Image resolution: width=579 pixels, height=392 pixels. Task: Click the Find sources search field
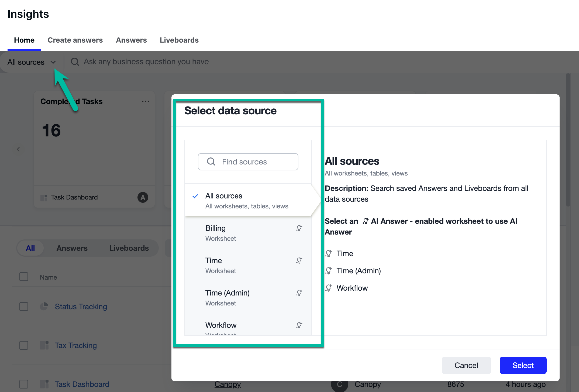coord(248,162)
